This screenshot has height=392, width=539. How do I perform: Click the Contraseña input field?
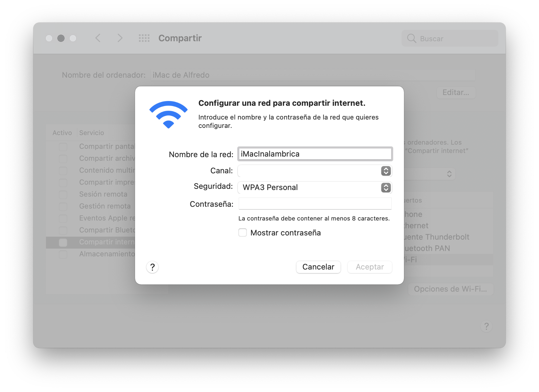tap(315, 204)
